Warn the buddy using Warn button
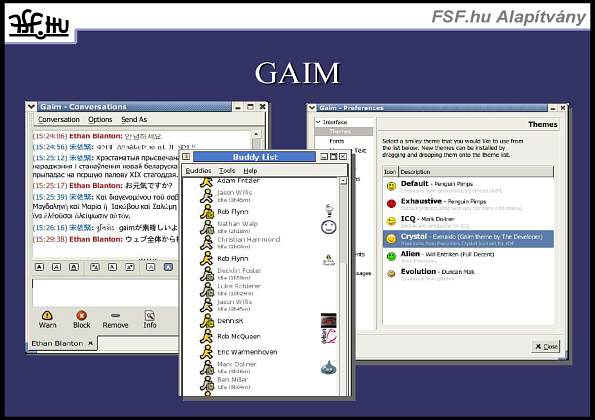The width and height of the screenshot is (595, 420). coord(47,320)
